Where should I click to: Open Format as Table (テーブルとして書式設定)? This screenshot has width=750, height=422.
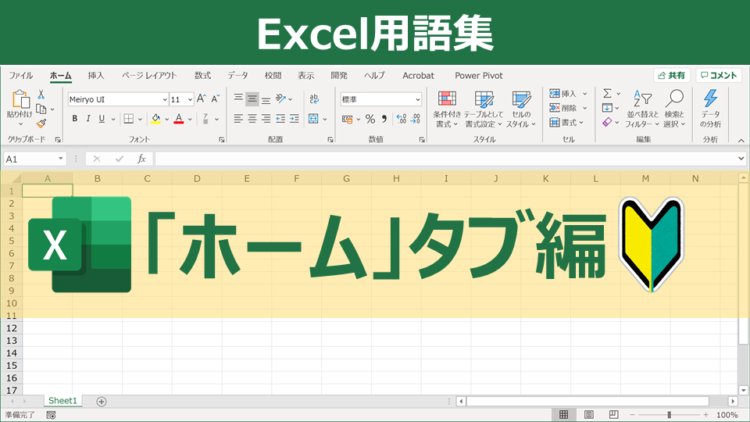484,109
